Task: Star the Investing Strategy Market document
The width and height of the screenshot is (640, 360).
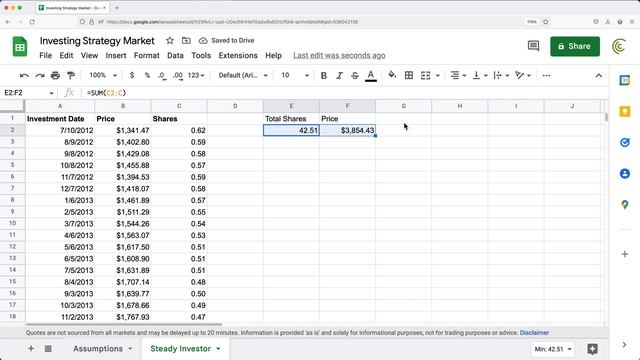Action: 170,40
